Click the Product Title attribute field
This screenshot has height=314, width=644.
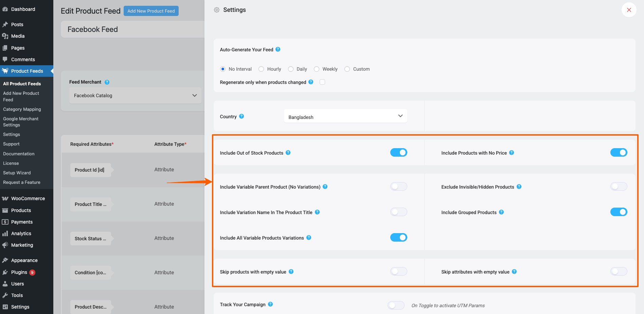[91, 204]
